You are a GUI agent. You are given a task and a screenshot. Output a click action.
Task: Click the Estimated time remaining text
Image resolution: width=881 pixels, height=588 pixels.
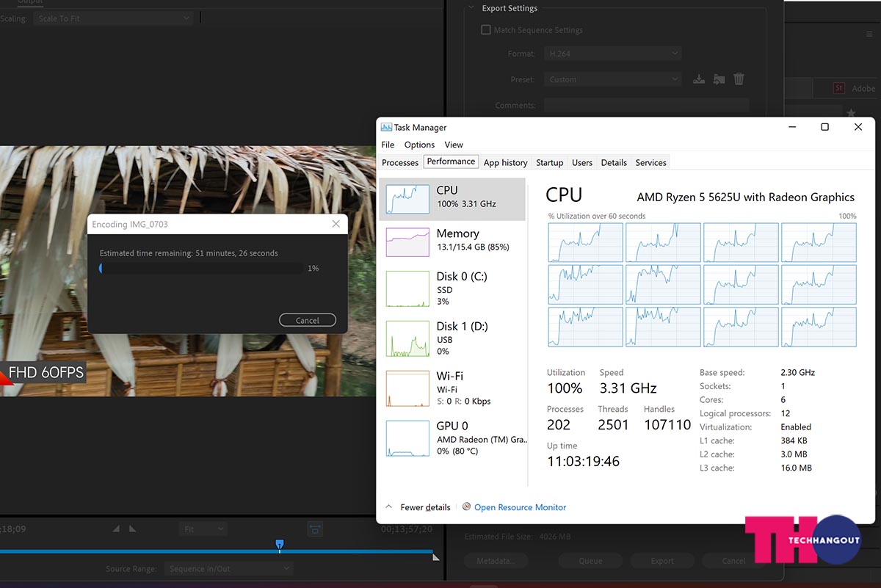click(189, 253)
